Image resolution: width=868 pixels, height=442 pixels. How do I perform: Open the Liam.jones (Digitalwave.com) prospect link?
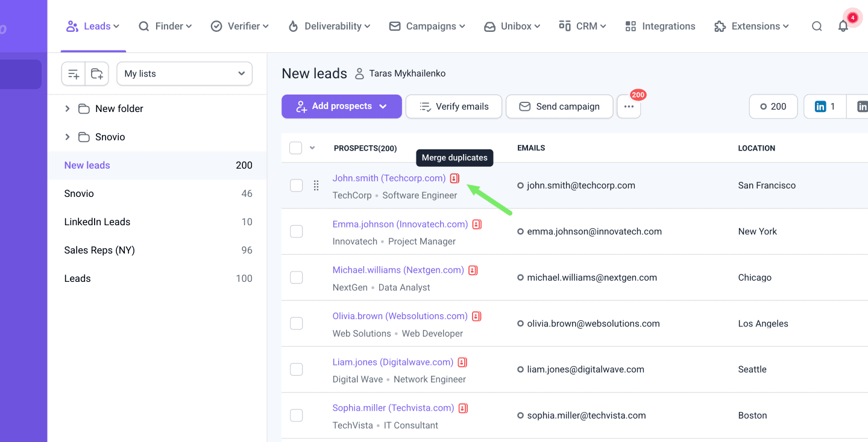tap(392, 362)
